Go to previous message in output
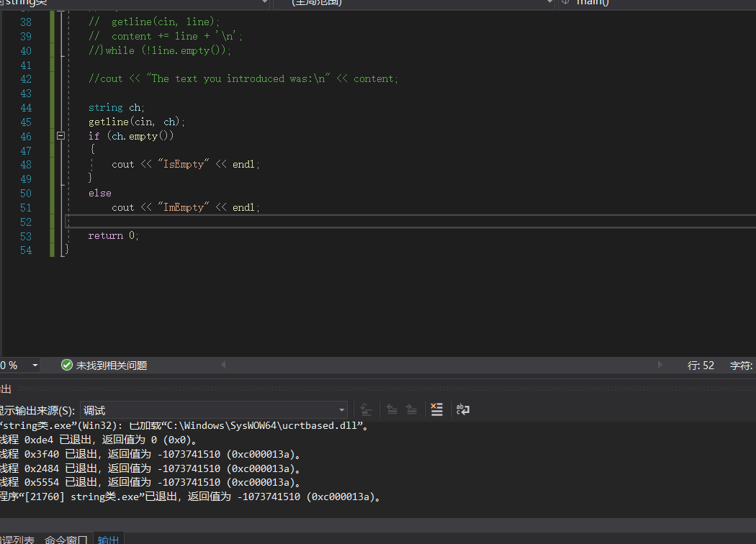756x544 pixels. click(x=392, y=409)
